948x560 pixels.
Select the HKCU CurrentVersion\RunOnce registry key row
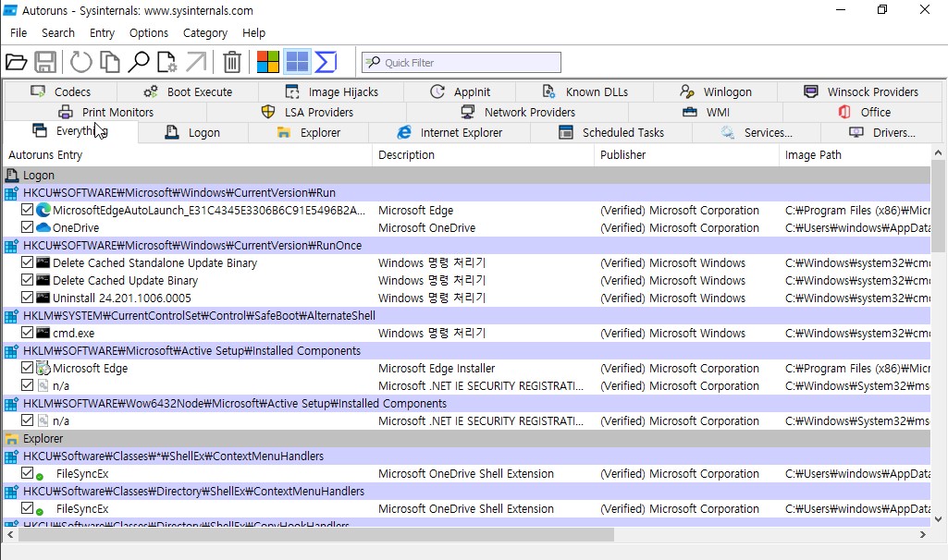tap(467, 245)
